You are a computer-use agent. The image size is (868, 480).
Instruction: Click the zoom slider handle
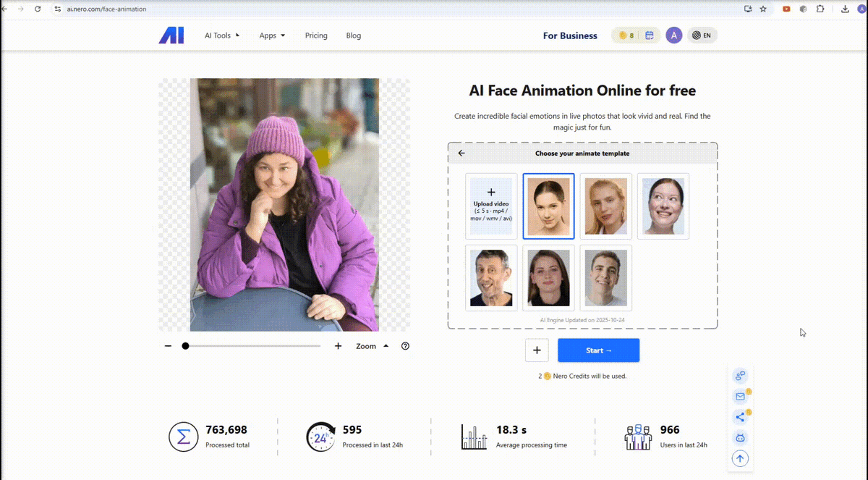(x=185, y=346)
